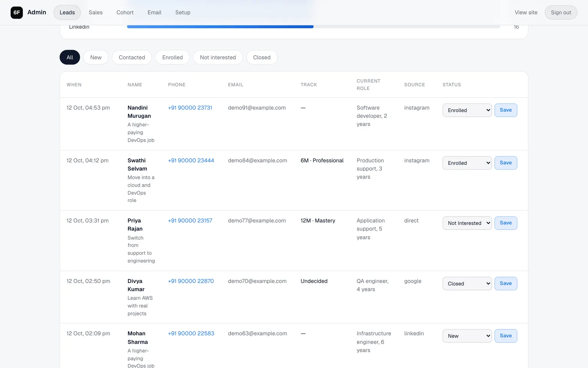
Task: Filter leads by New status
Action: click(x=96, y=57)
